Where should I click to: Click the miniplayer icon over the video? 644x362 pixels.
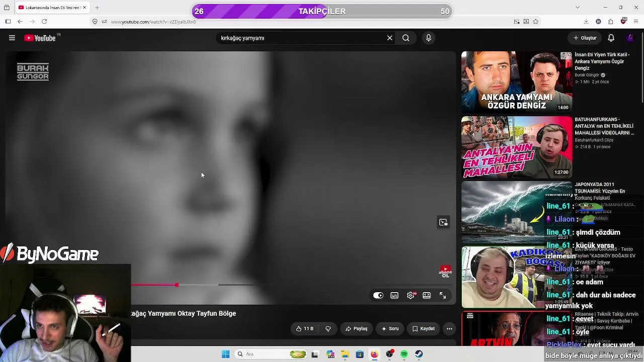click(443, 222)
